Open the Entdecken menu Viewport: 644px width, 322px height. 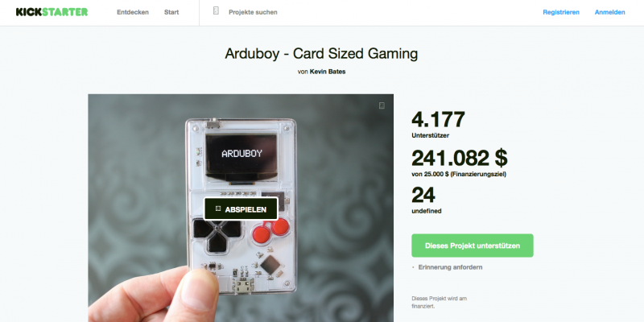(x=133, y=12)
